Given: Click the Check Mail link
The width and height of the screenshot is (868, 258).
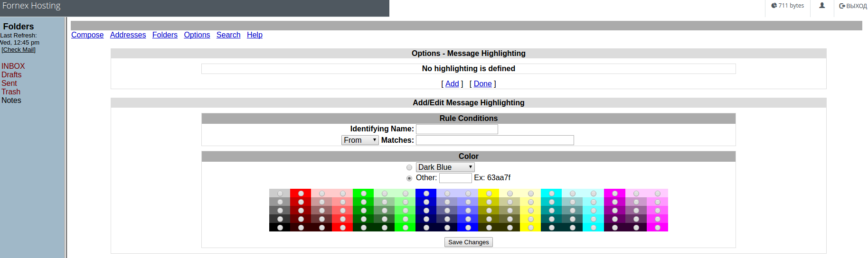Looking at the screenshot, I should [x=19, y=50].
